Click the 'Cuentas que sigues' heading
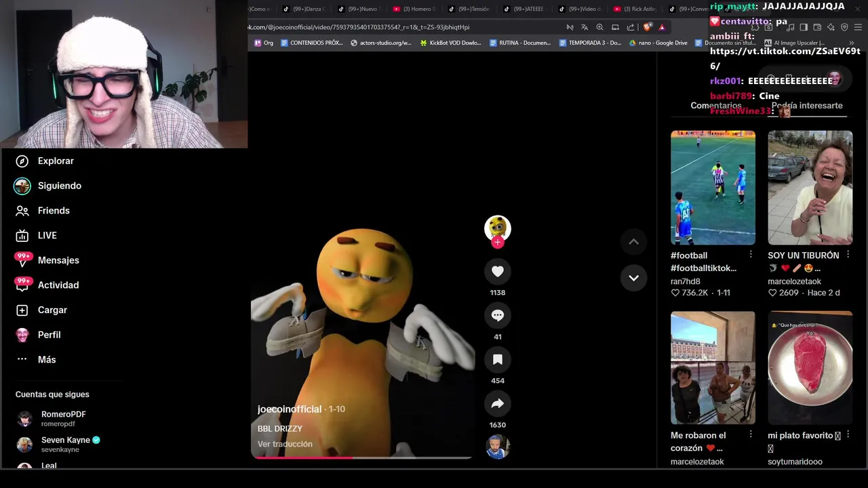868x488 pixels. [52, 394]
